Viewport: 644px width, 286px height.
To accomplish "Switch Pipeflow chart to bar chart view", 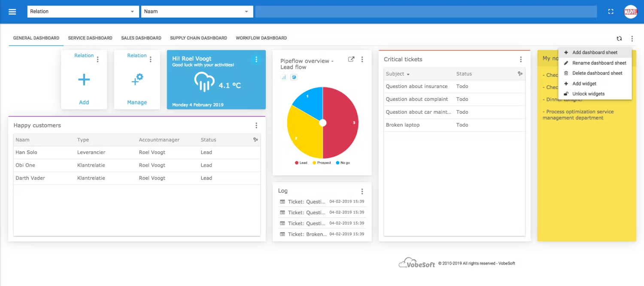I will (284, 77).
